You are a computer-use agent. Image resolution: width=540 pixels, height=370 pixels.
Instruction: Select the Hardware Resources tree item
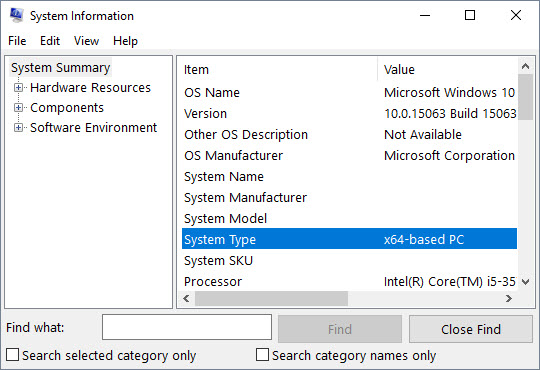(90, 88)
